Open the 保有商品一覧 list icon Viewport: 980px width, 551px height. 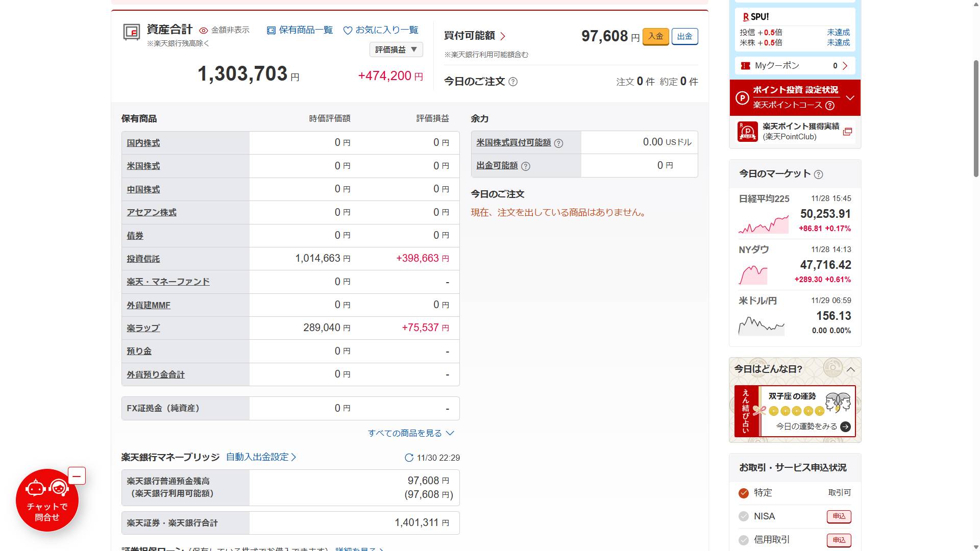[271, 30]
